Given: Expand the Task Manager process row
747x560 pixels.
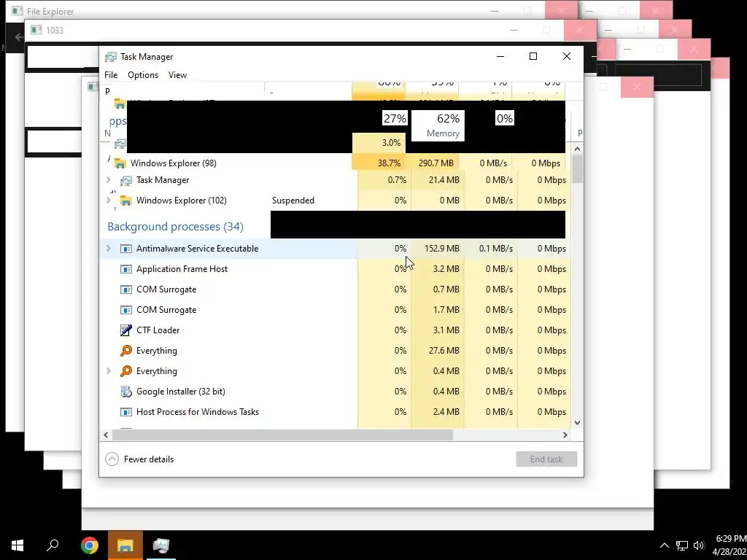Looking at the screenshot, I should 109,180.
